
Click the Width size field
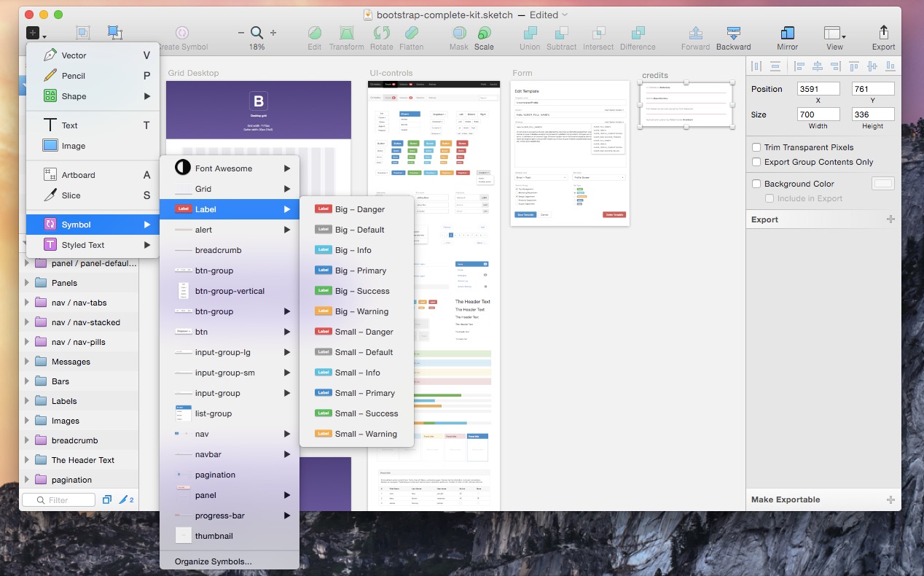pos(818,114)
